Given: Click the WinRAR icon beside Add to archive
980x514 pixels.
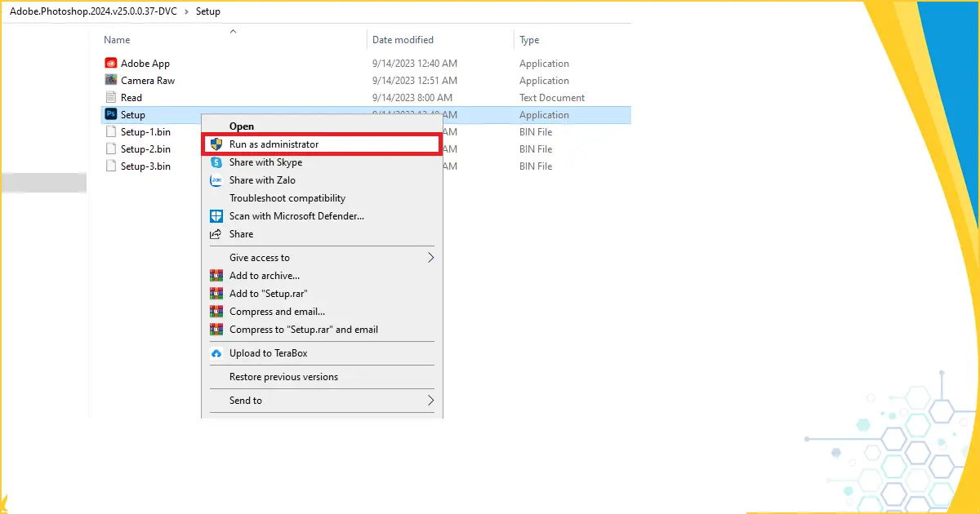Looking at the screenshot, I should coord(216,276).
